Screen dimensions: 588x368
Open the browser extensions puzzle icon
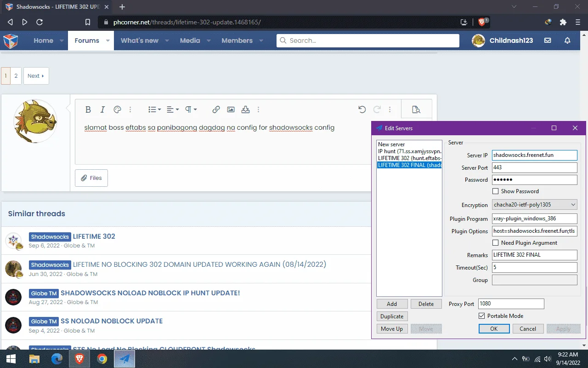(563, 22)
